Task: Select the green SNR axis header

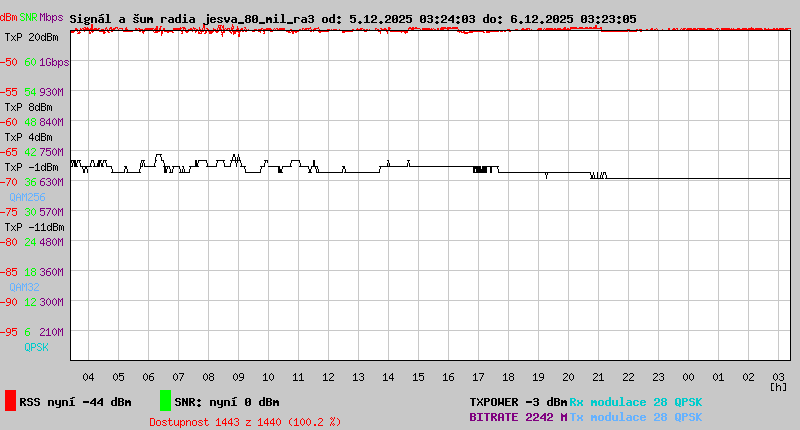Action: click(29, 18)
